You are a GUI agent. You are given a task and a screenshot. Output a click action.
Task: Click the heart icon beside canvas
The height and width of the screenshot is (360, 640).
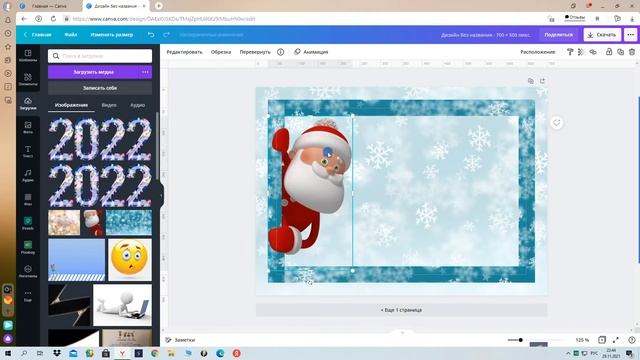[x=557, y=122]
